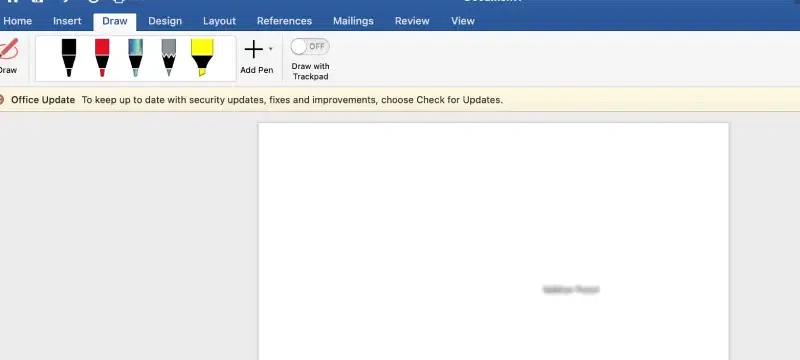The image size is (800, 360).
Task: Open the Add Pen dropdown arrow
Action: pyautogui.click(x=270, y=49)
